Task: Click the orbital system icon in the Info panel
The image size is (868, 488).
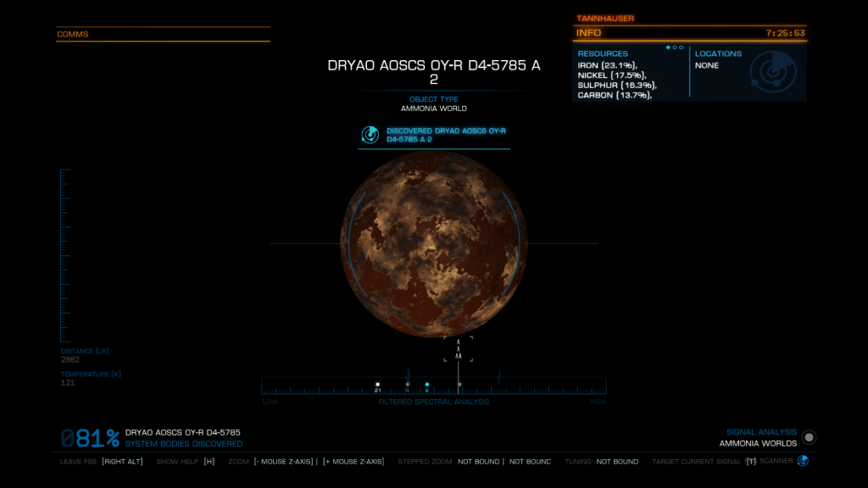Action: click(771, 73)
